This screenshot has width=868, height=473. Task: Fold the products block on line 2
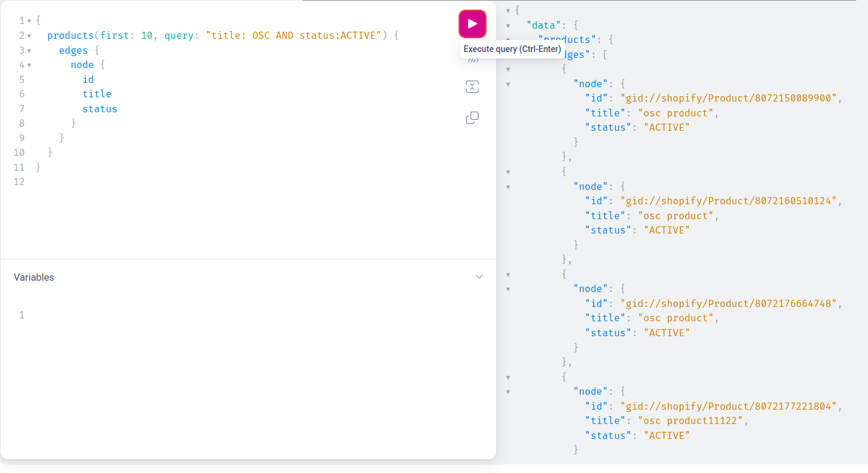[29, 36]
